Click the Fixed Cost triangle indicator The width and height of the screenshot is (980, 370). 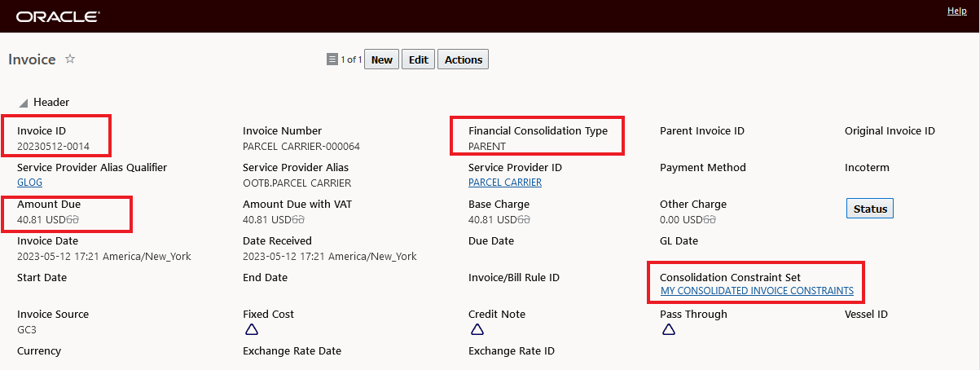pyautogui.click(x=252, y=330)
